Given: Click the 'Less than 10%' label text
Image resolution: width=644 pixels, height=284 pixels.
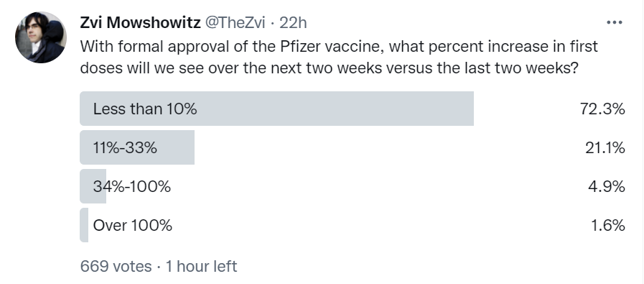Looking at the screenshot, I should click(145, 109).
